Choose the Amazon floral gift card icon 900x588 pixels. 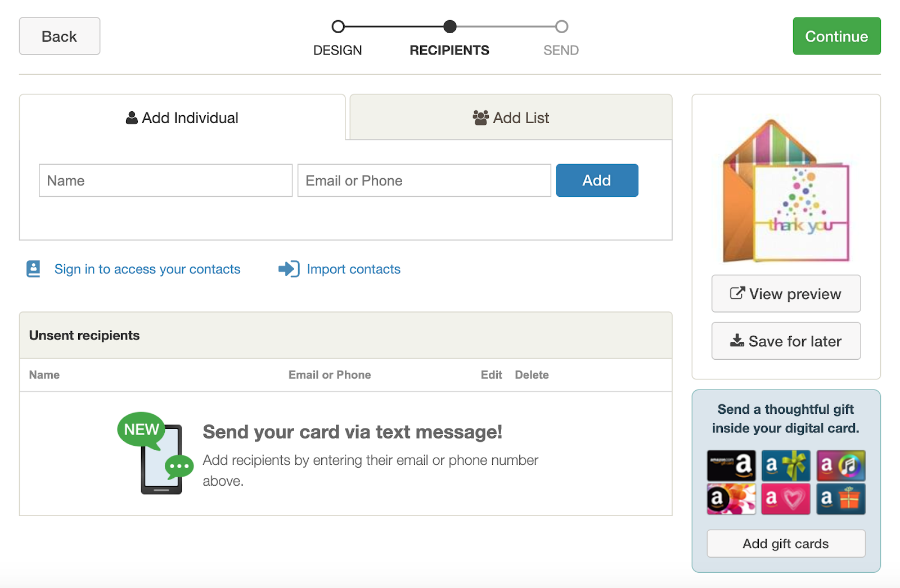[731, 499]
